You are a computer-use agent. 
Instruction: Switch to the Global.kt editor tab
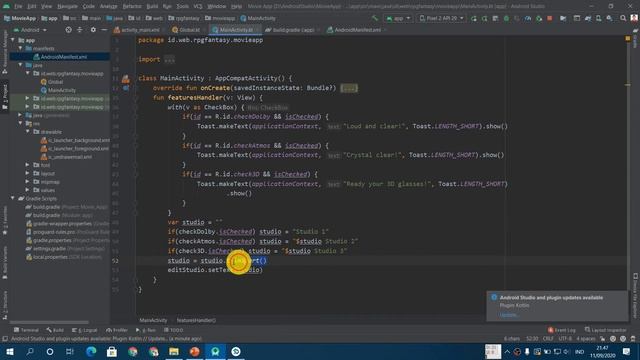coord(187,30)
